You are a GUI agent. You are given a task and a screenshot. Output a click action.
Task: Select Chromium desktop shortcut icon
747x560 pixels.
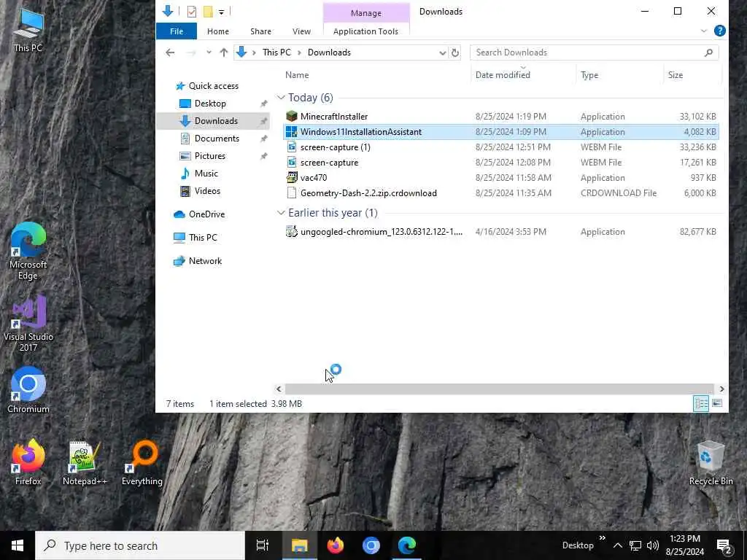(28, 389)
